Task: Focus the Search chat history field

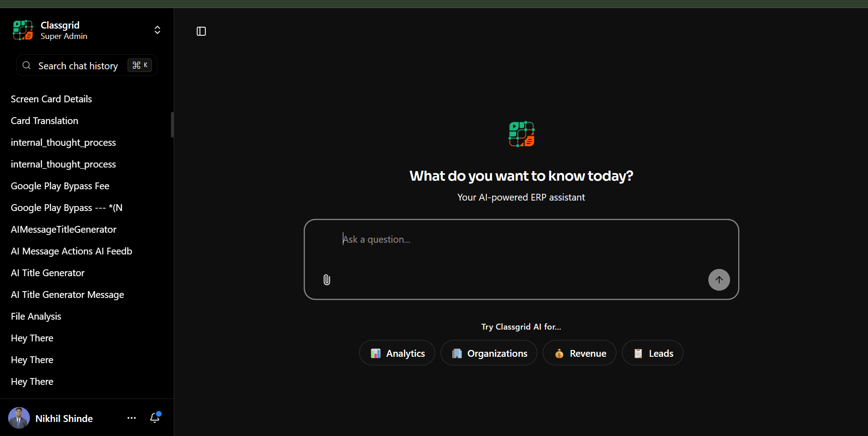Action: pyautogui.click(x=87, y=66)
